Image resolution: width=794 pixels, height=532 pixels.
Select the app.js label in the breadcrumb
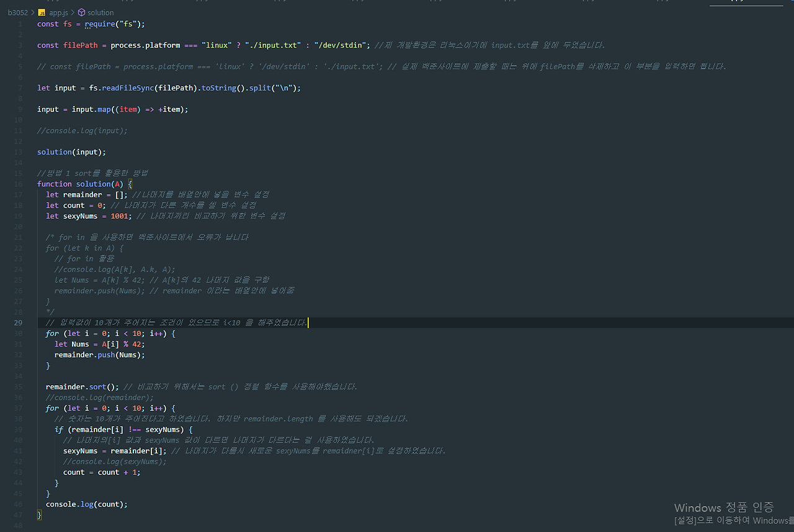point(58,12)
